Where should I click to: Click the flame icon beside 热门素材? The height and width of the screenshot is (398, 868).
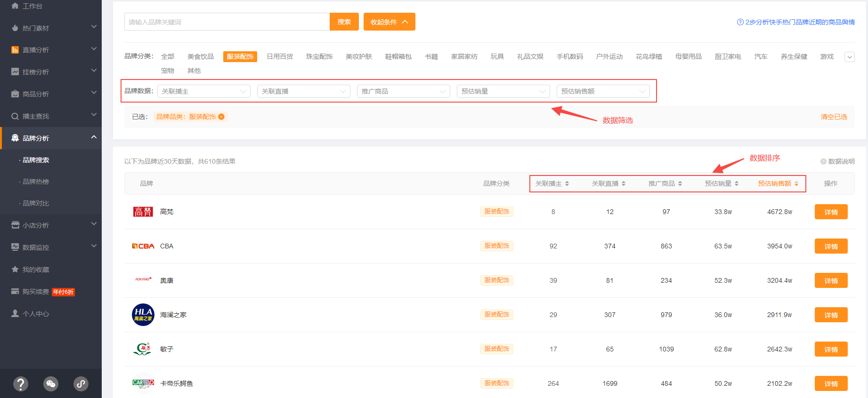pos(15,28)
